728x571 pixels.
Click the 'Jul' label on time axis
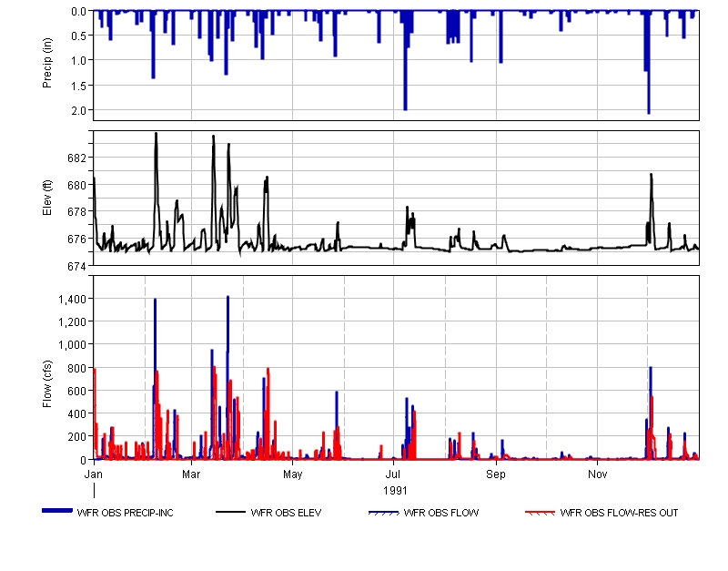click(x=394, y=474)
